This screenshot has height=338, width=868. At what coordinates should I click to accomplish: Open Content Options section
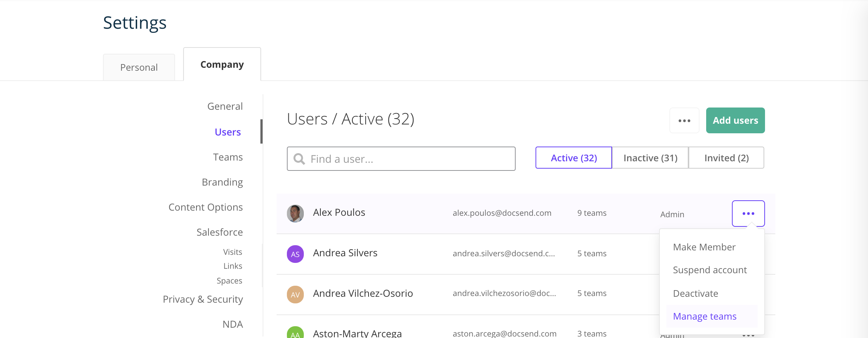206,207
